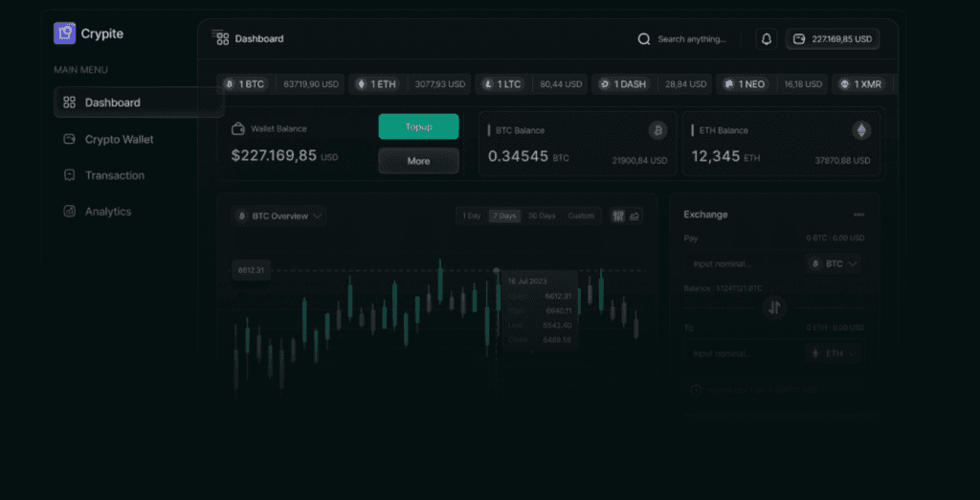Screen dimensions: 980x500
Task: Expand the BTC Overview dropdown
Action: [x=280, y=216]
